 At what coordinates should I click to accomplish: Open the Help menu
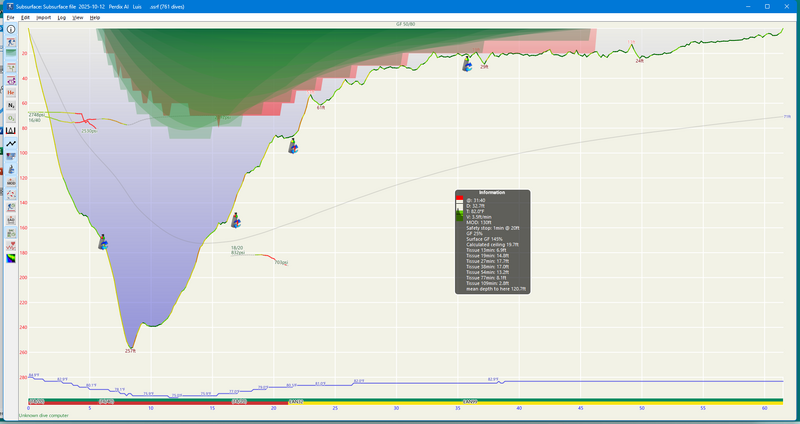click(x=95, y=18)
